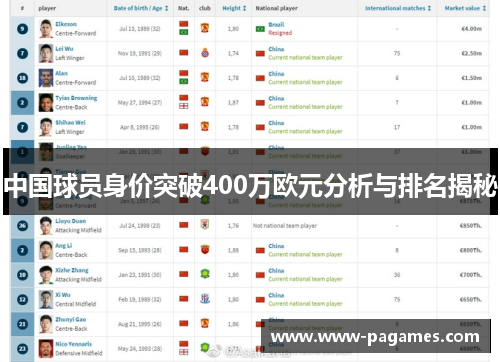Click Xizhe Zhang's green club crest
This screenshot has height=362, width=500.
[205, 274]
